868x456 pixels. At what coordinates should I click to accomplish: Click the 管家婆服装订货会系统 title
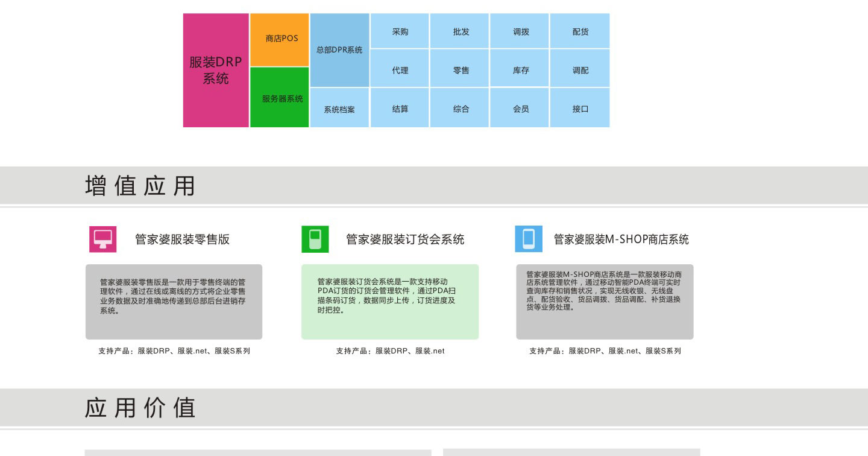tap(405, 239)
